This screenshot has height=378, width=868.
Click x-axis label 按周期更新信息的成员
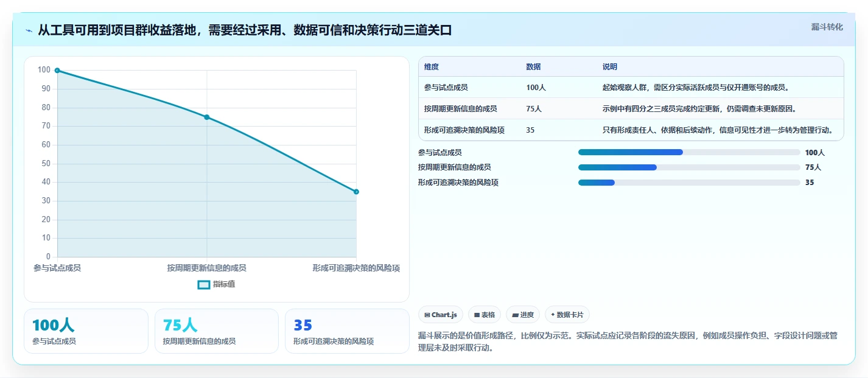(x=207, y=268)
